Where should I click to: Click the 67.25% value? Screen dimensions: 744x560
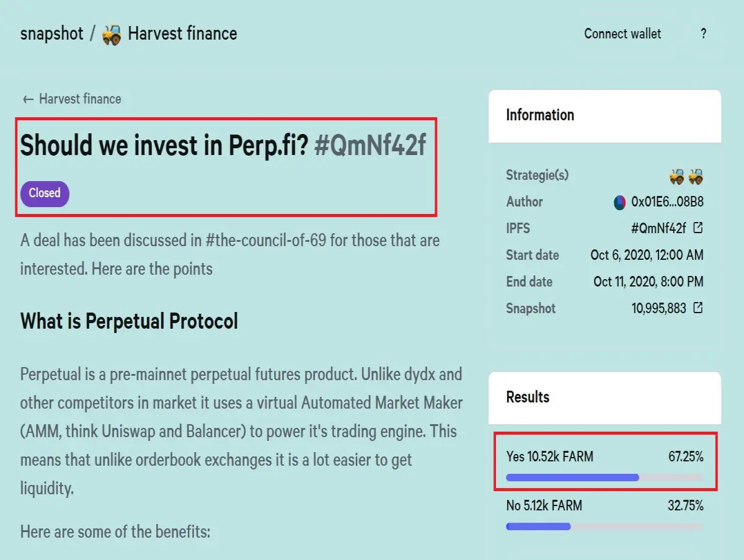coord(686,457)
